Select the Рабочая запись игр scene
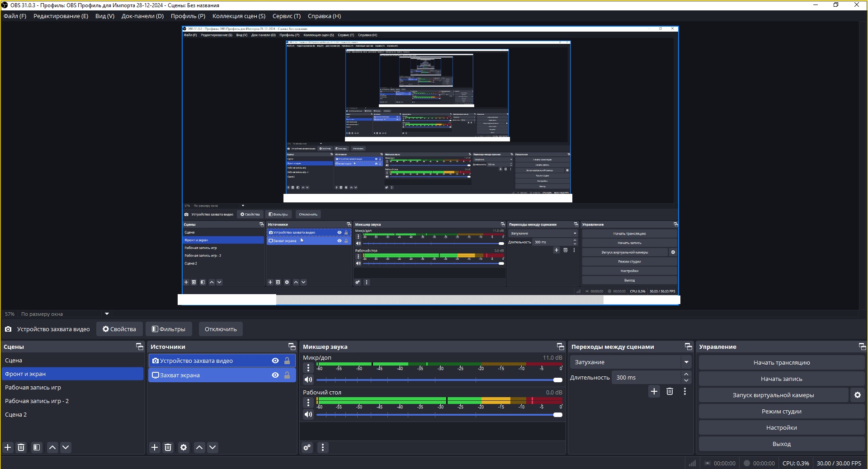The height and width of the screenshot is (469, 868). [73, 387]
